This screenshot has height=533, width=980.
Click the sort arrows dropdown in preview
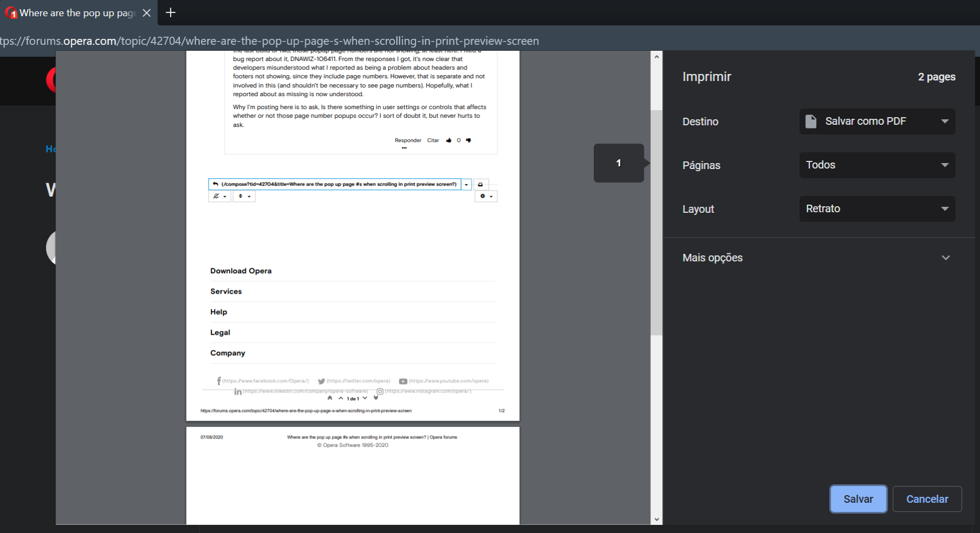pos(244,197)
